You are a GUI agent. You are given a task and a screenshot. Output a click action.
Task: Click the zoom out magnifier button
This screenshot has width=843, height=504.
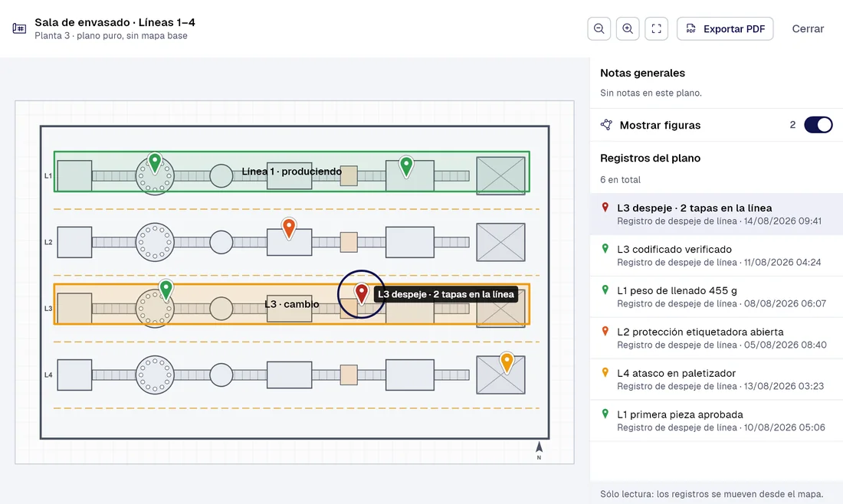click(599, 28)
